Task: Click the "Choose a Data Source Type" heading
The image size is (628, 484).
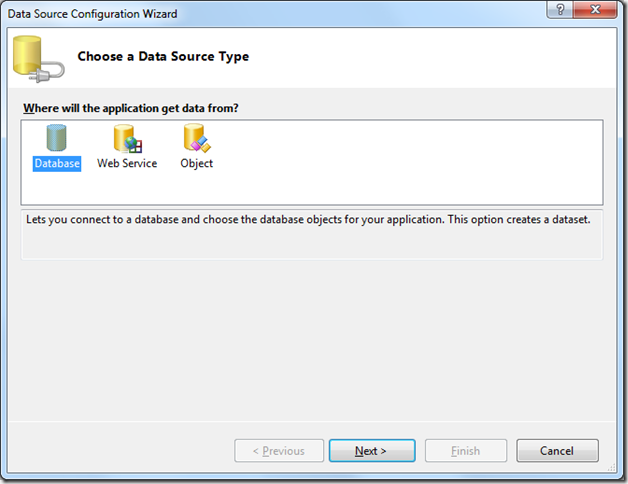Action: tap(163, 57)
